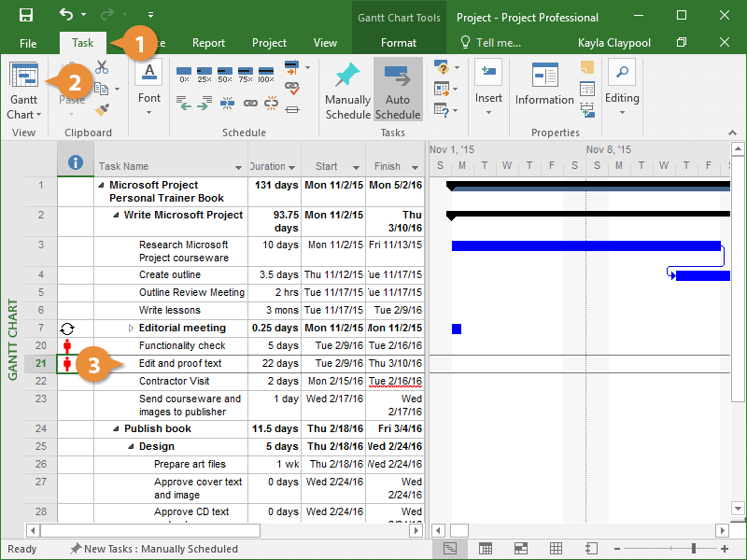Screen dimensions: 747x560
Task: Click the Gantt Chart view icon
Action: tap(23, 77)
